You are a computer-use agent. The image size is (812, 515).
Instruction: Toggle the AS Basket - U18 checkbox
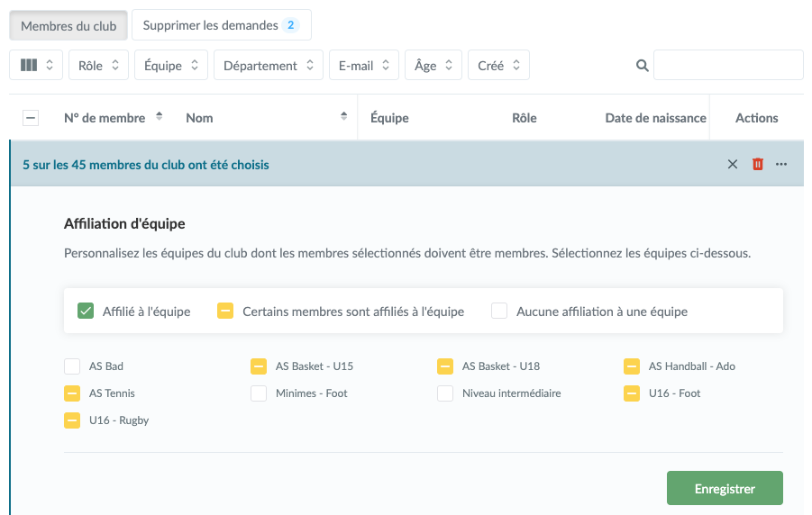[445, 366]
